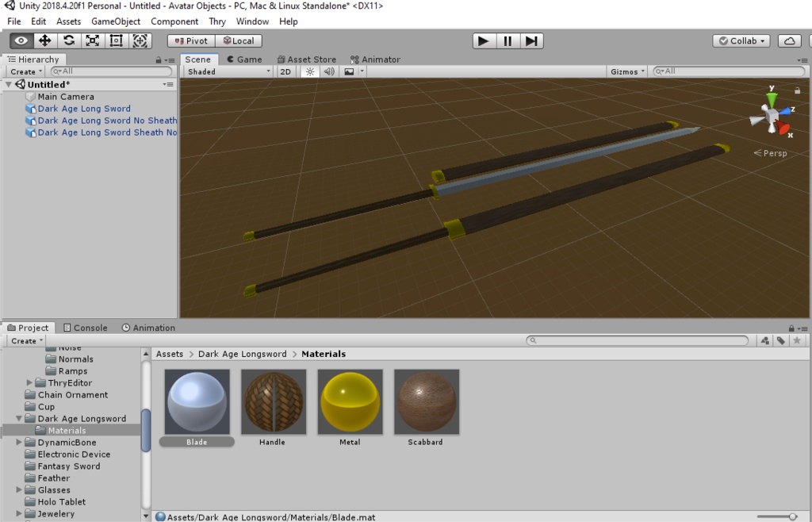Collapse the Dark Age Longsword folder

point(17,418)
